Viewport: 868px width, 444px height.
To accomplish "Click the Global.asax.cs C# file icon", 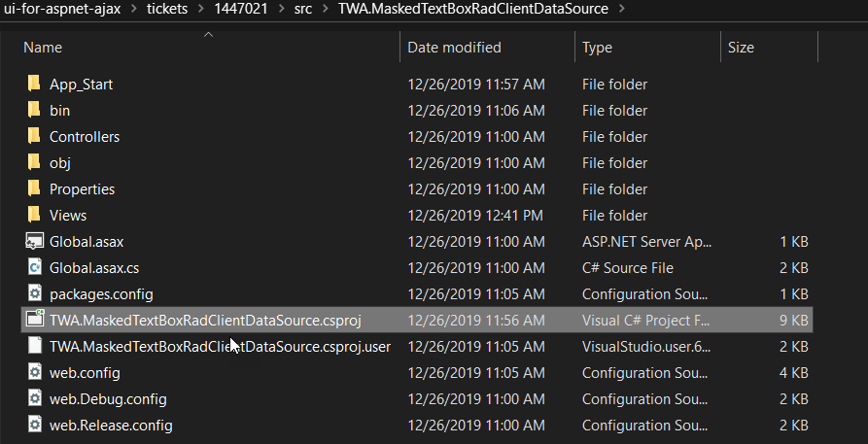I will (x=34, y=268).
